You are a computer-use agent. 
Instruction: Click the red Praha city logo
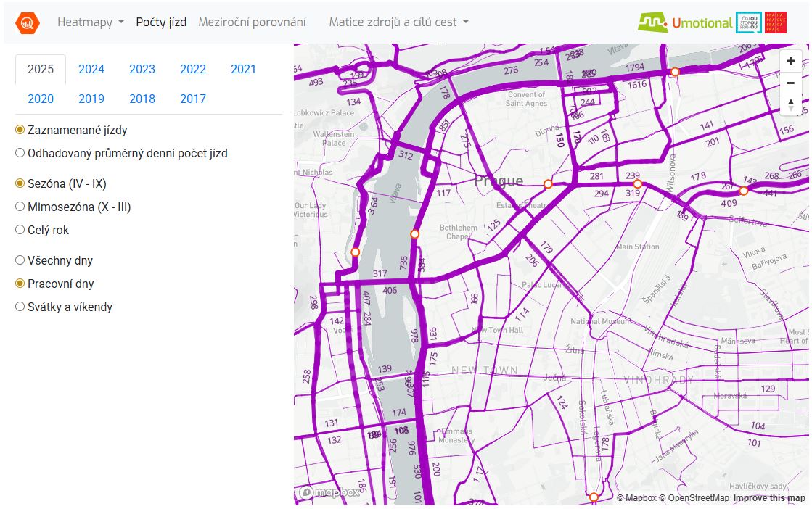(776, 22)
